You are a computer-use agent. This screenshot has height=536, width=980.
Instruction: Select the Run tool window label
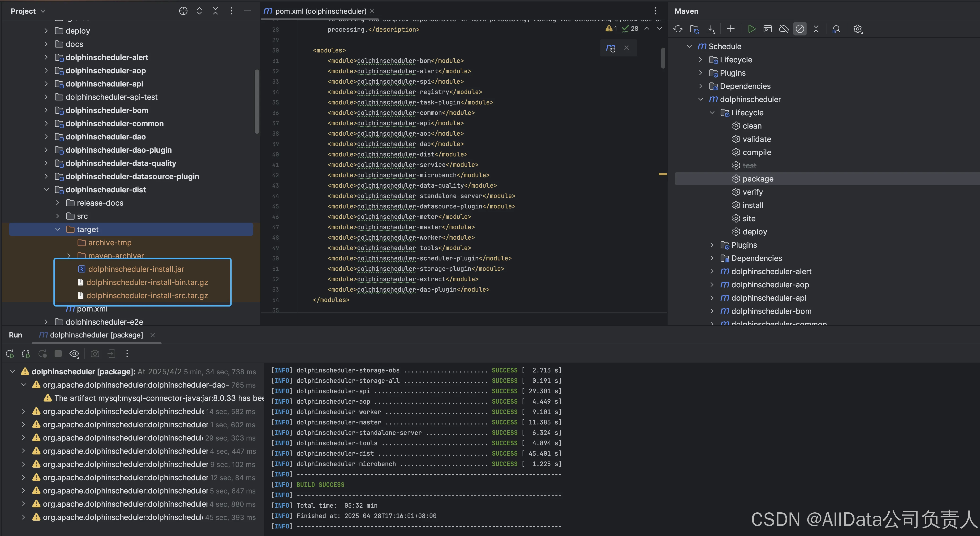tap(16, 335)
